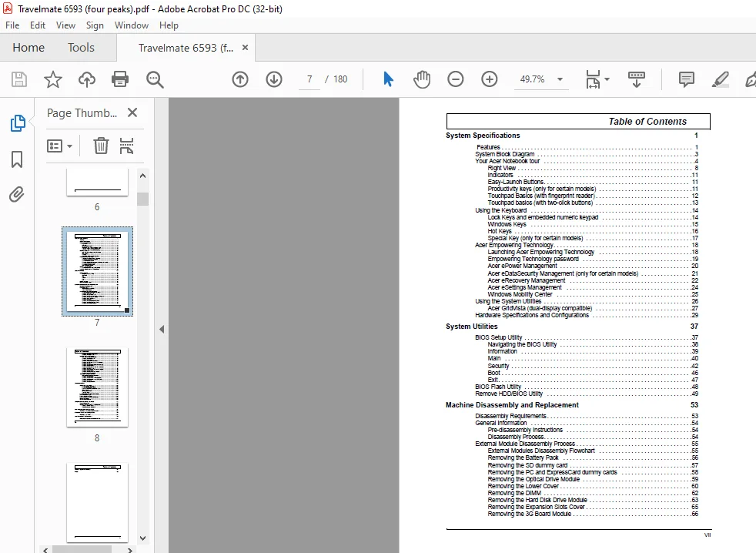Click thumbnail horizontal scroll right arrow
The image size is (756, 553).
point(130,550)
